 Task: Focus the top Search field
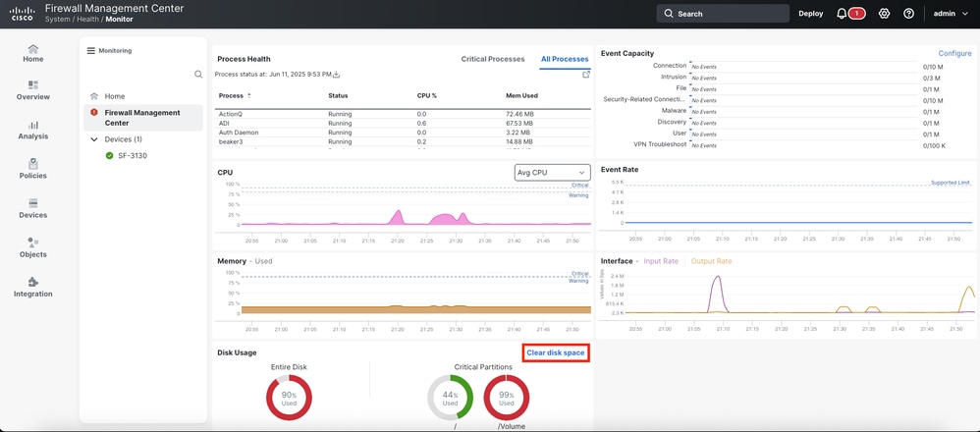[x=723, y=14]
